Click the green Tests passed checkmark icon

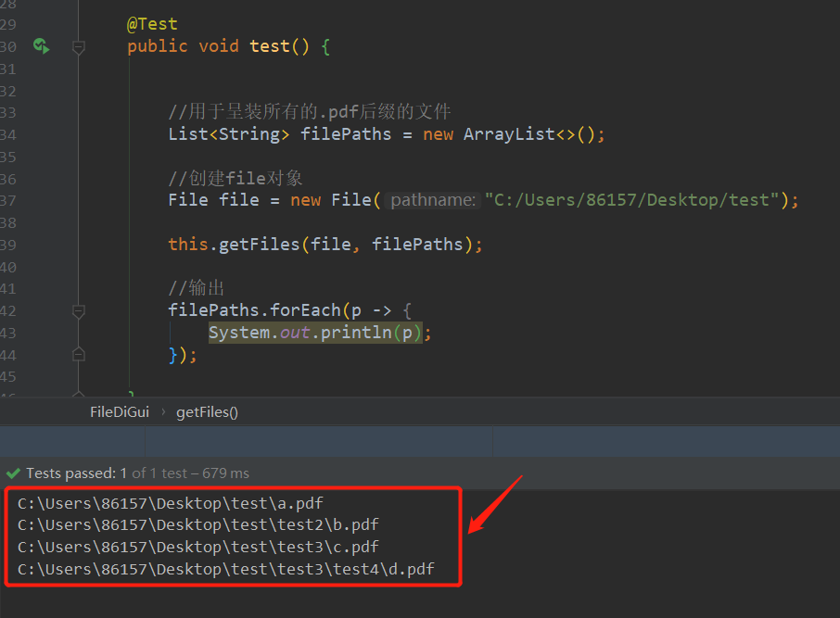(x=13, y=473)
